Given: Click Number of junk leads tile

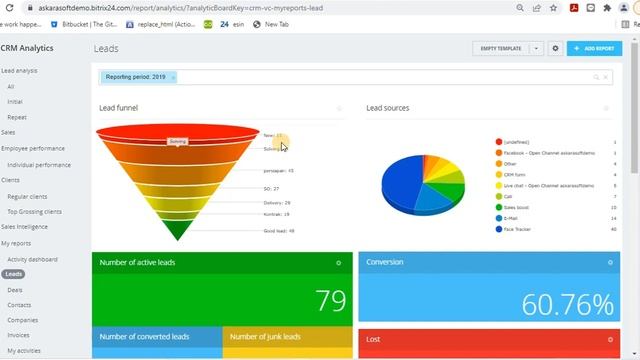Looking at the screenshot, I should pyautogui.click(x=287, y=343).
